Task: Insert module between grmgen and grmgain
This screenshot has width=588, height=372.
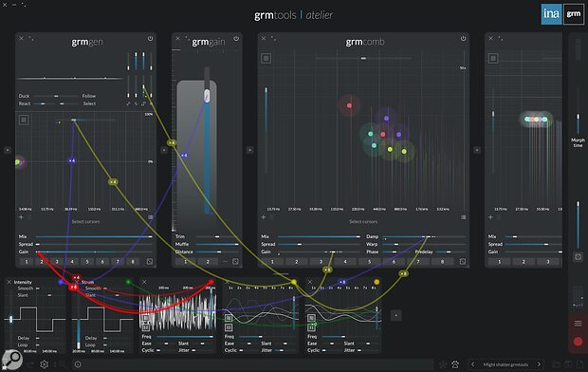Action: tap(164, 150)
